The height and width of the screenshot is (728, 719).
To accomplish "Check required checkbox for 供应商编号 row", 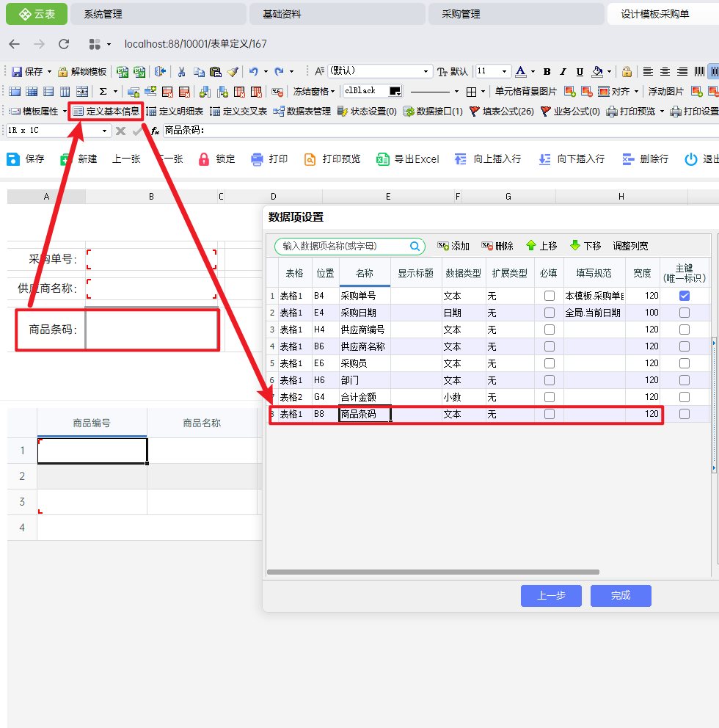I will pyautogui.click(x=549, y=330).
